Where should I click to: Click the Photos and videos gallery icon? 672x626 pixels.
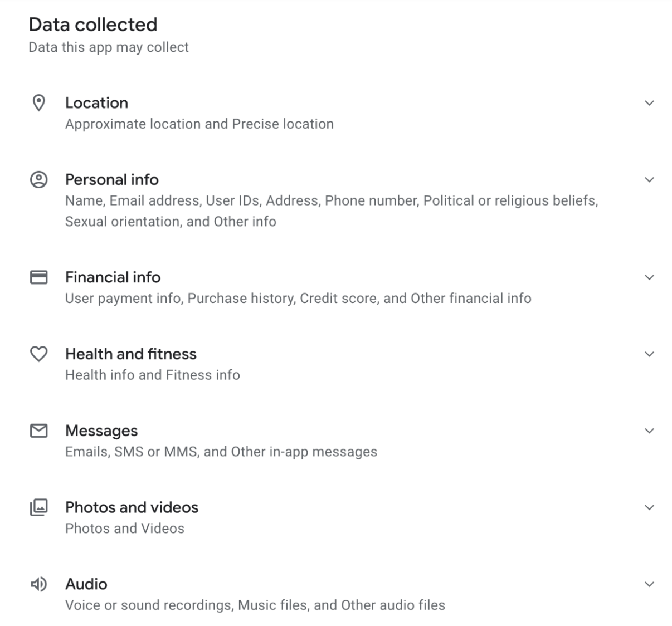click(x=38, y=507)
